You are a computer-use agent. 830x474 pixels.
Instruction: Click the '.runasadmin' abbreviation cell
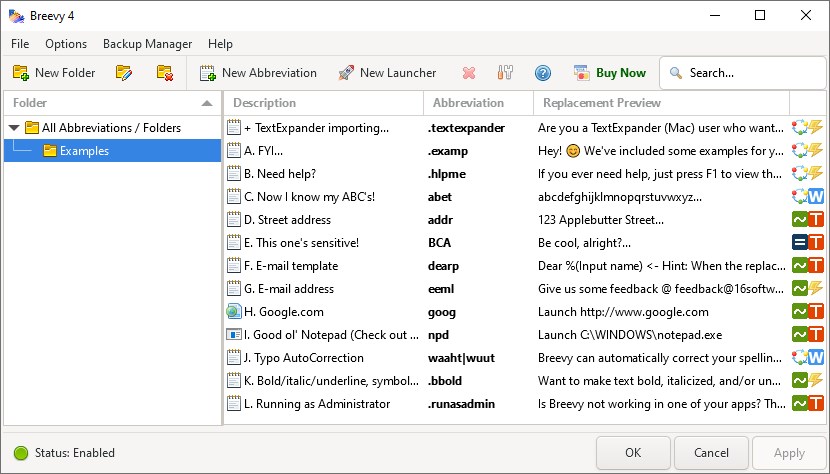coord(461,404)
